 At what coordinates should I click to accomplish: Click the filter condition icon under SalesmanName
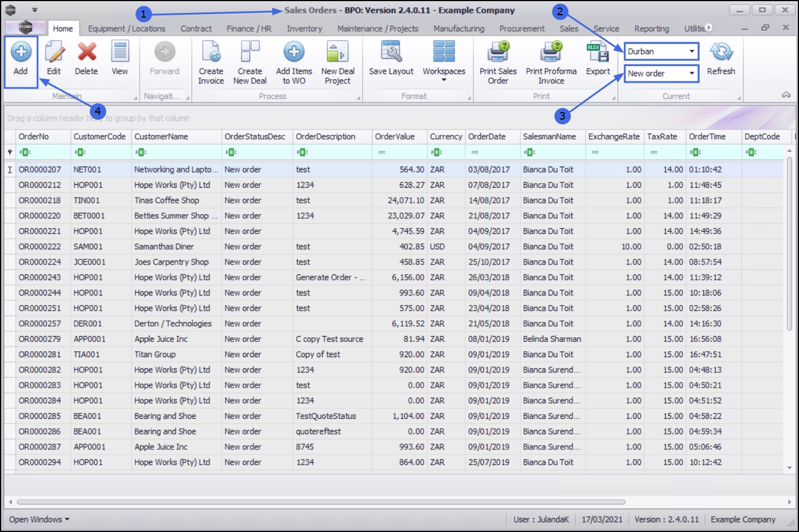tap(530, 153)
